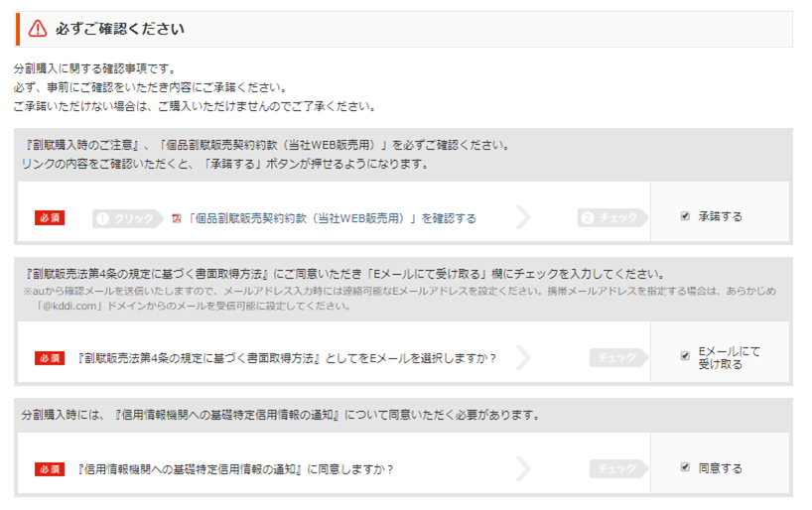Image resolution: width=812 pixels, height=510 pixels.
Task: Toggle the 承諾する checkbox
Action: click(x=685, y=216)
